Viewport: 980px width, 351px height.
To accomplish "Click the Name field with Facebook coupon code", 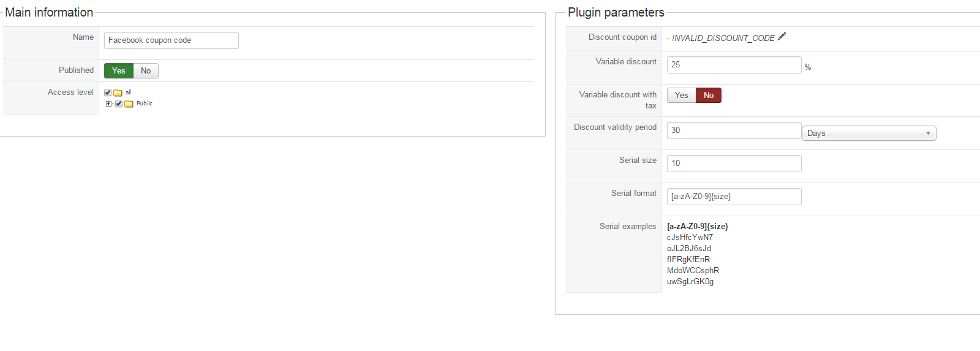I will [171, 40].
